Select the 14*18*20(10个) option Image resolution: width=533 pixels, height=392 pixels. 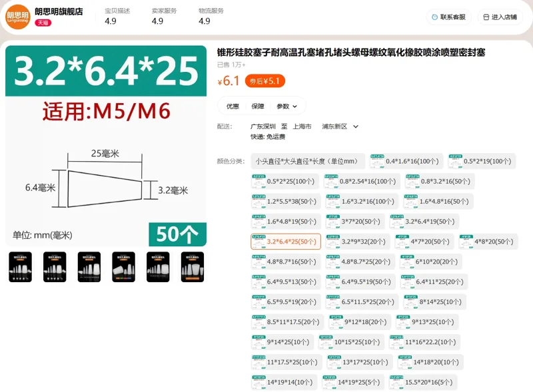pos(430,362)
